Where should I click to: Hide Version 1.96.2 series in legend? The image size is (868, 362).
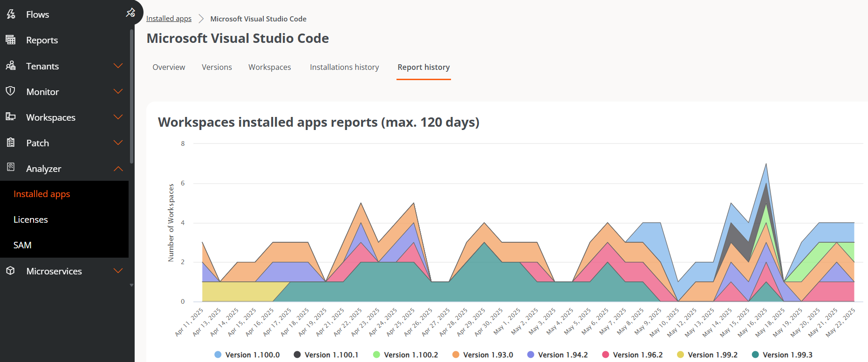[632, 355]
